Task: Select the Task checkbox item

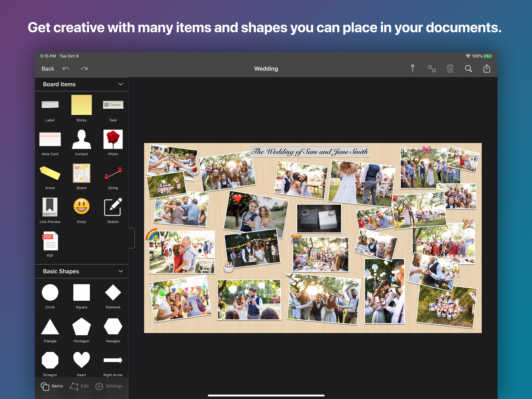Action: point(113,105)
